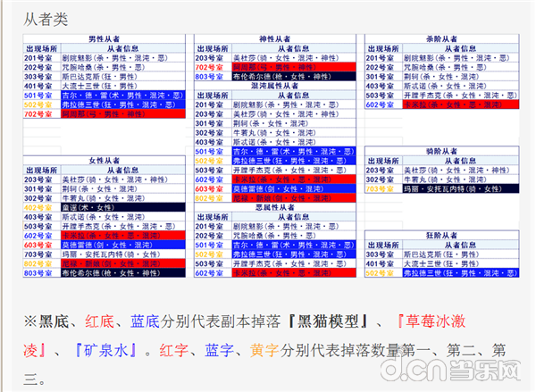The height and width of the screenshot is (392, 536).
Task: Click red '卡米拉' cell in 女性从者 table
Action: coord(123,235)
